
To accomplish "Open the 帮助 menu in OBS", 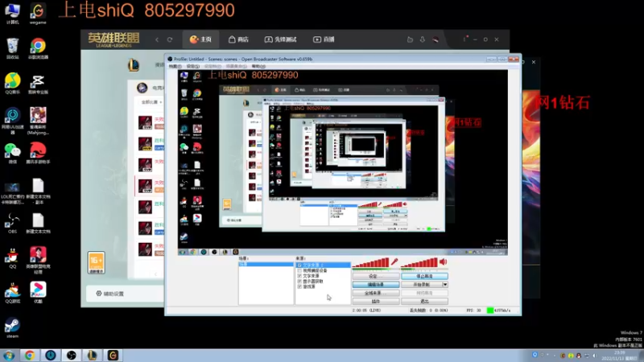I will [258, 66].
